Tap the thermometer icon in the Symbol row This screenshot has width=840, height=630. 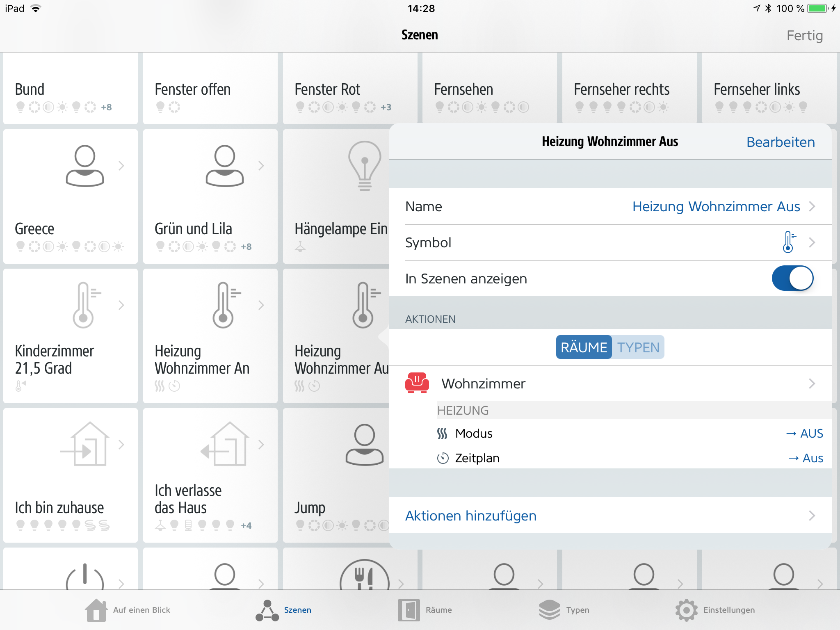(x=788, y=242)
